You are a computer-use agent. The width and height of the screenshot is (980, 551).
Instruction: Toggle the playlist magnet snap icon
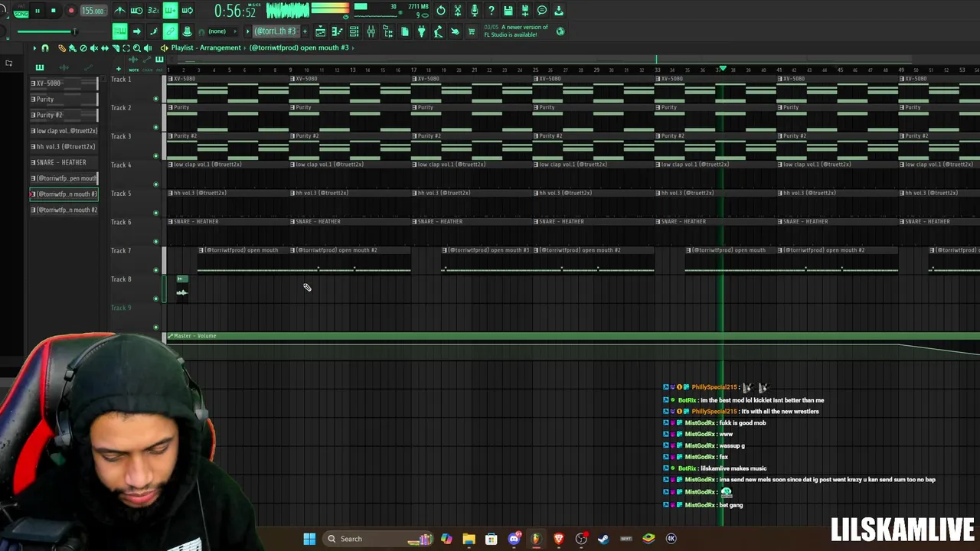click(45, 48)
